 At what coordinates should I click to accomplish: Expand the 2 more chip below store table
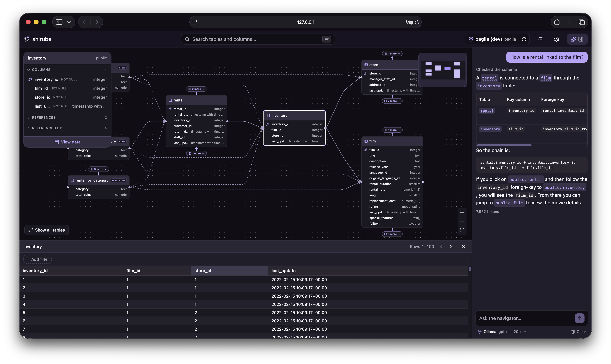[x=392, y=101]
